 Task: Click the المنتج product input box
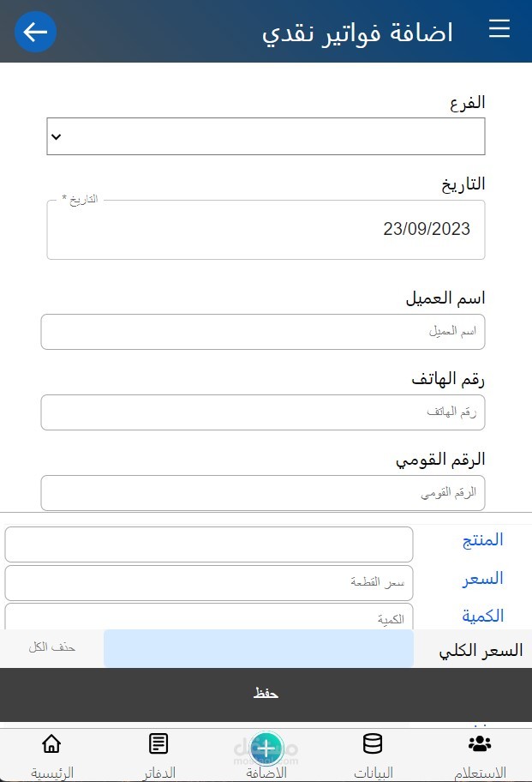[x=209, y=544]
